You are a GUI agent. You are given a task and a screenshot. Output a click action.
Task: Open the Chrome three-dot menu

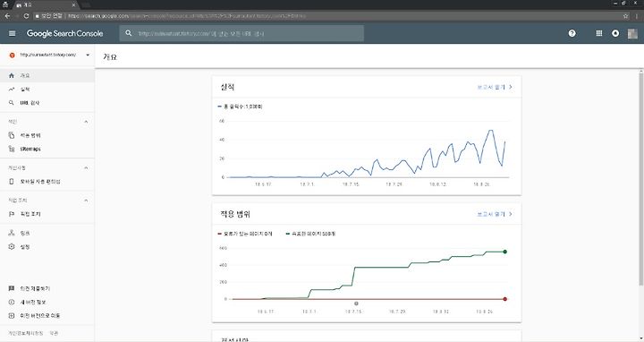point(638,16)
